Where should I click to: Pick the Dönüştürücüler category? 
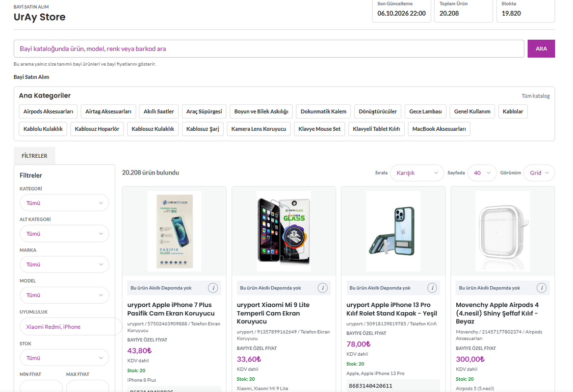tap(377, 111)
